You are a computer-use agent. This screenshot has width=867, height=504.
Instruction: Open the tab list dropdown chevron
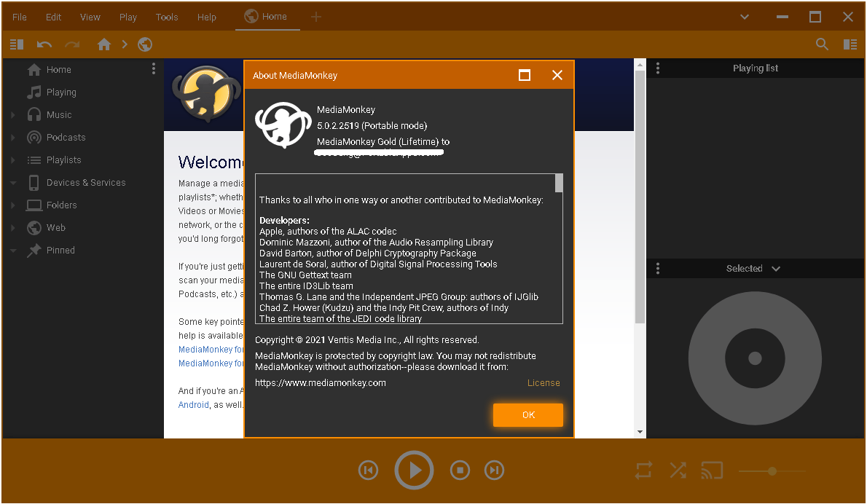745,17
